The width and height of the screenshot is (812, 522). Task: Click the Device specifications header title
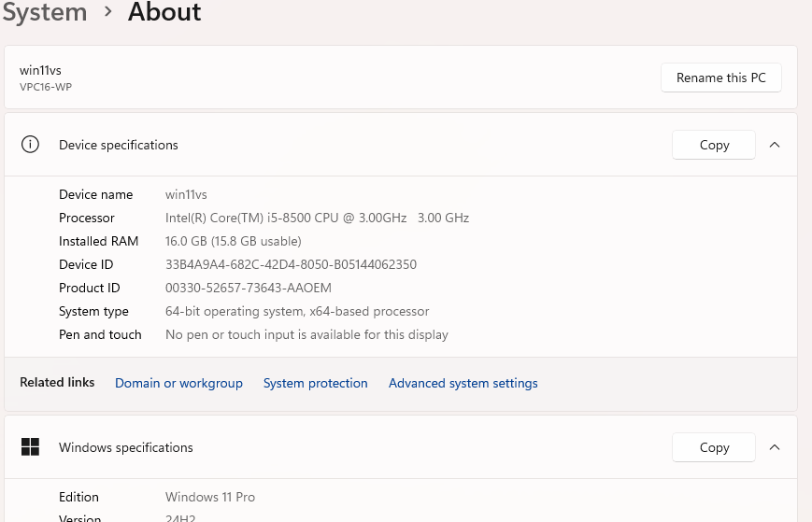tap(118, 145)
